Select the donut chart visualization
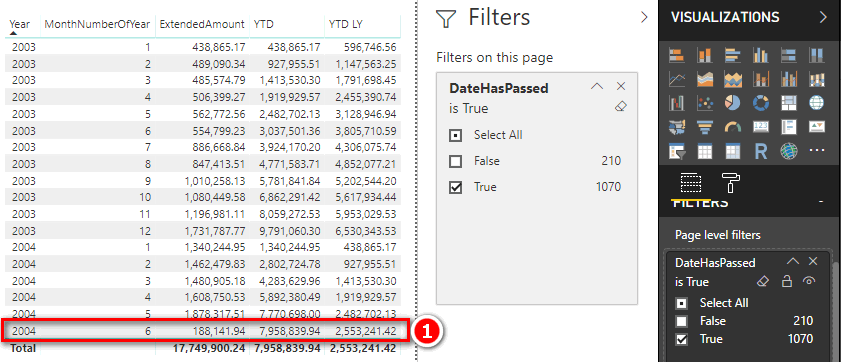Screen dimensions: 841x362 (x=761, y=102)
